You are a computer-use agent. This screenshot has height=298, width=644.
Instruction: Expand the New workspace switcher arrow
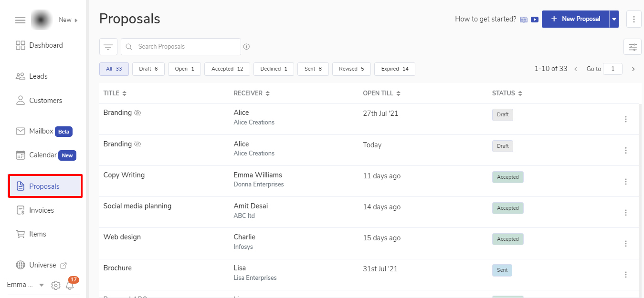coord(76,20)
